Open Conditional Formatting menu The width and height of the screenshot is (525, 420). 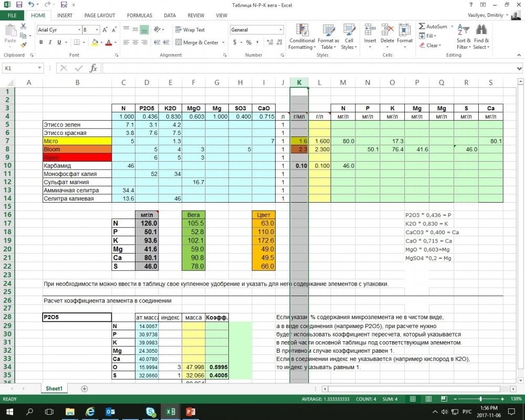coord(302,37)
